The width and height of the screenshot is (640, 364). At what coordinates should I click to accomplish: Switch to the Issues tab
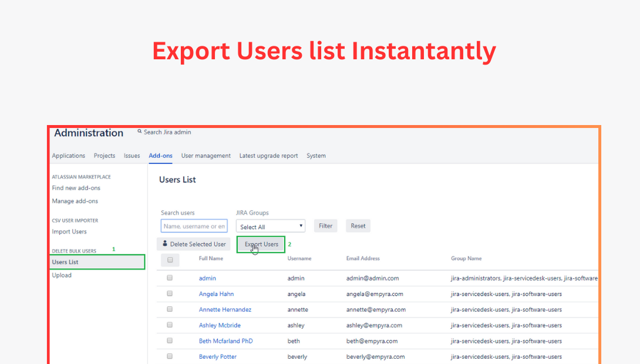[132, 156]
